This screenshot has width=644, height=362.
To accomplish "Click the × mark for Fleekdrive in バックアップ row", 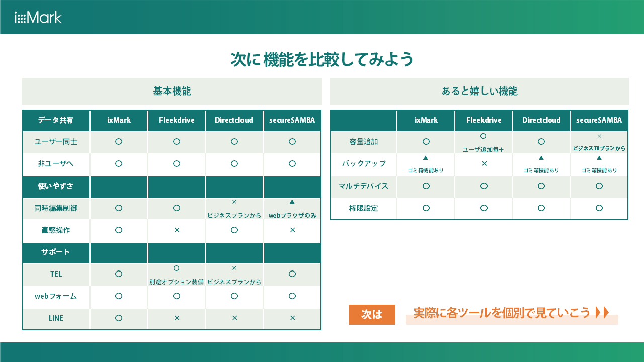I will tap(484, 163).
